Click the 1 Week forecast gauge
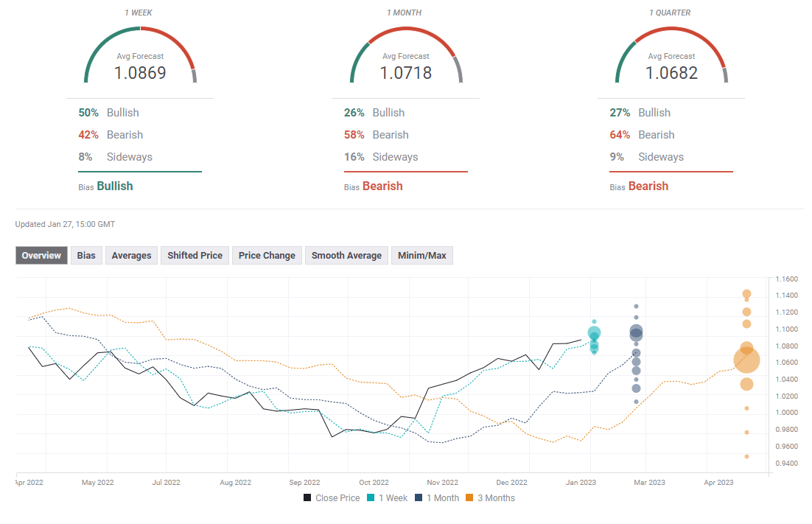 pos(140,59)
